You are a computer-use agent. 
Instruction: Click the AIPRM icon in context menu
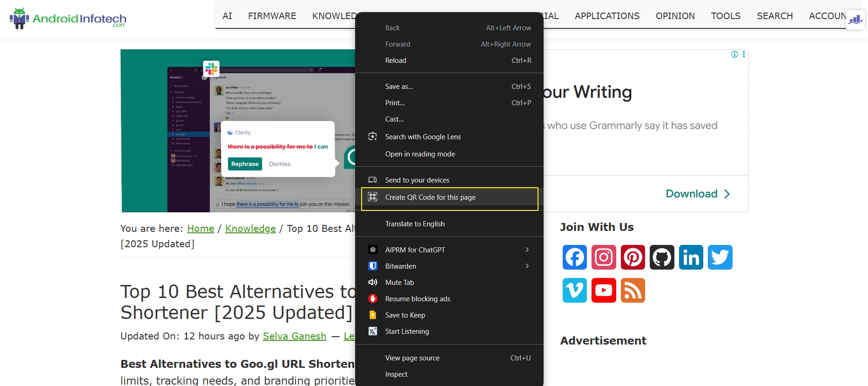[372, 250]
